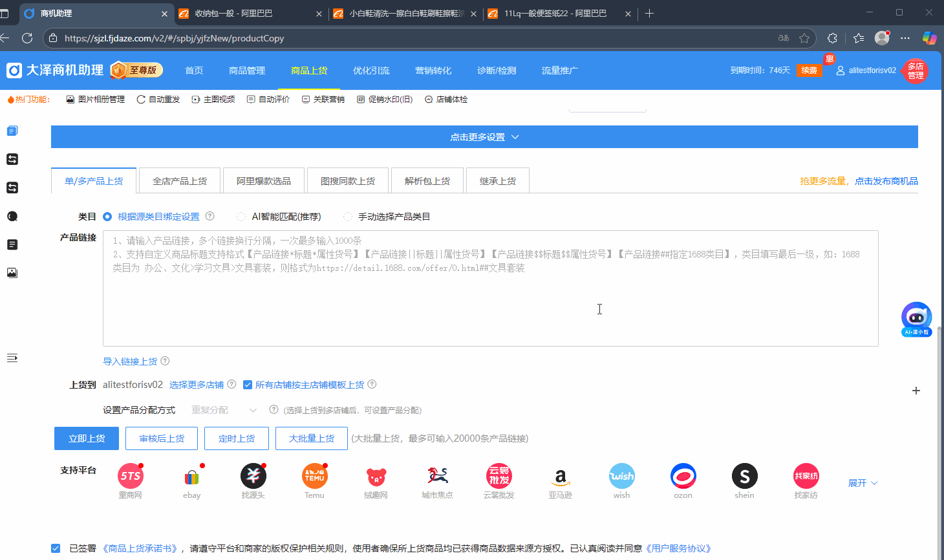Switch to 解析包上货 tab
The width and height of the screenshot is (944, 560).
(427, 181)
